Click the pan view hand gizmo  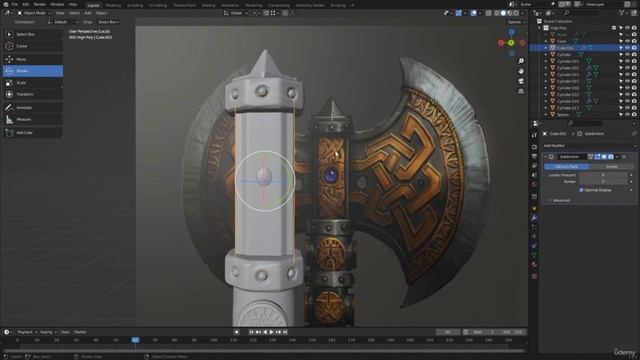coord(521,71)
